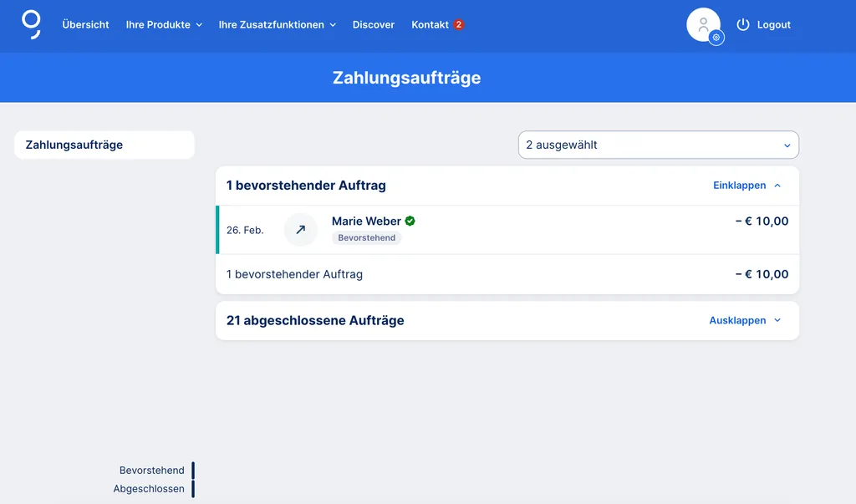
Task: Click the Logout power icon
Action: tap(742, 25)
